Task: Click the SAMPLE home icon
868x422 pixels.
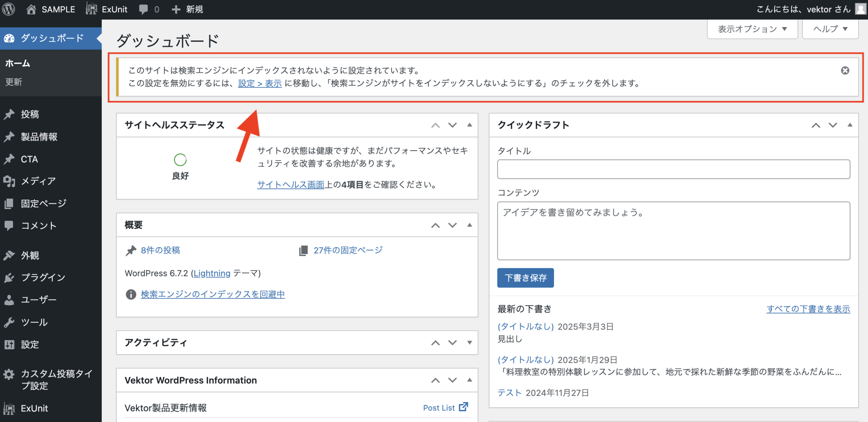Action: pos(31,9)
